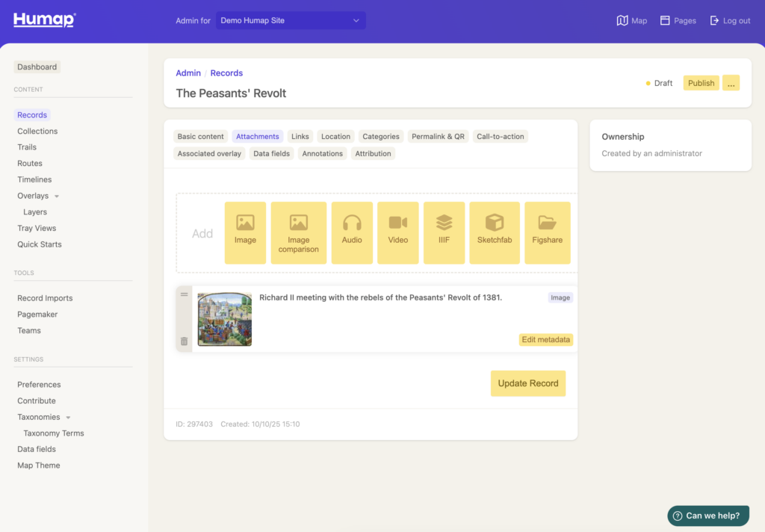Click the Update Record button
The image size is (765, 532).
click(527, 383)
